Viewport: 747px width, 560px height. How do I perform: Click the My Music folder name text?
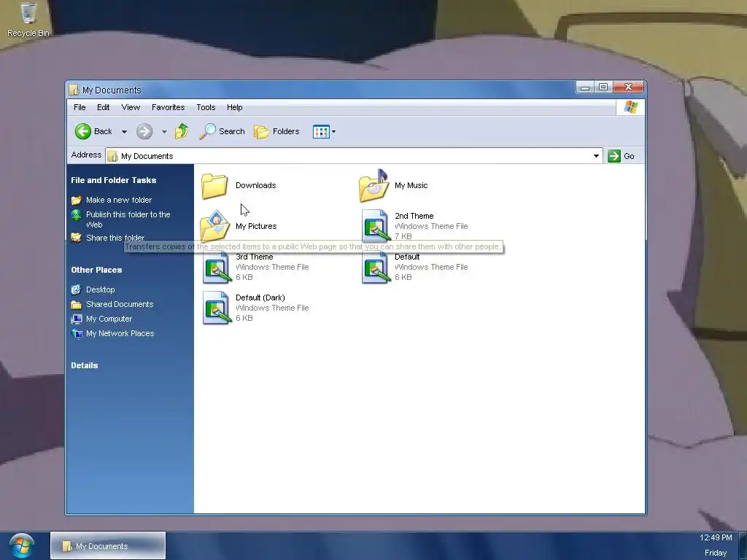(x=411, y=186)
